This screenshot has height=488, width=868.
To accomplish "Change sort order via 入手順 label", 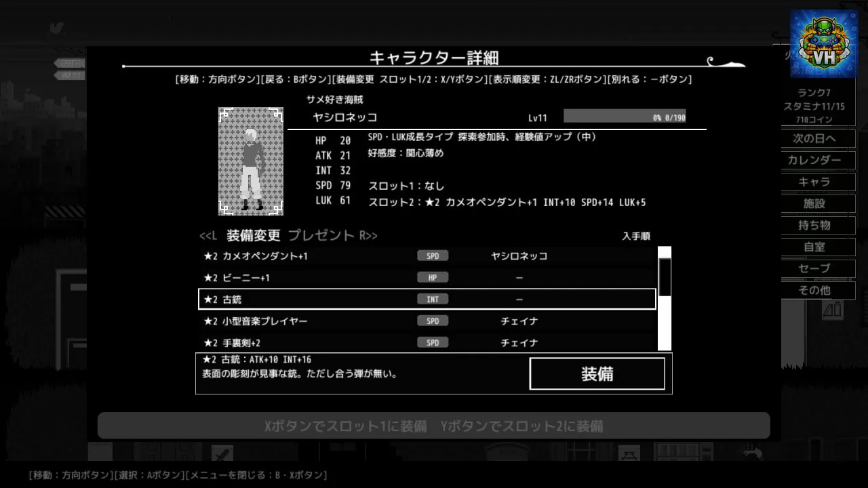I will 636,237.
